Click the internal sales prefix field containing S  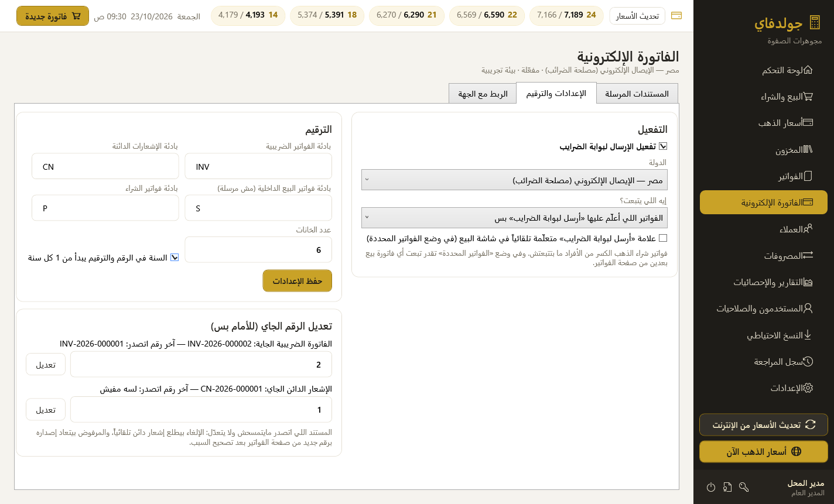click(x=258, y=208)
